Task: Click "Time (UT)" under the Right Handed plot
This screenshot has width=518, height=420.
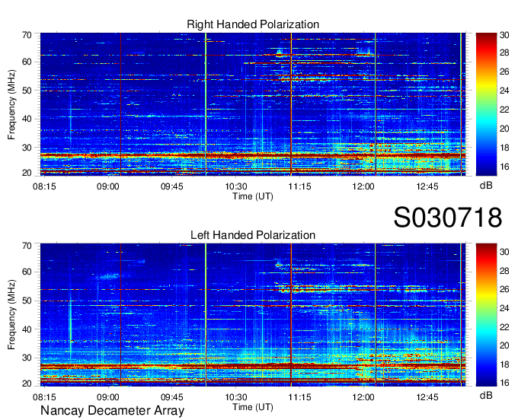Action: point(253,196)
